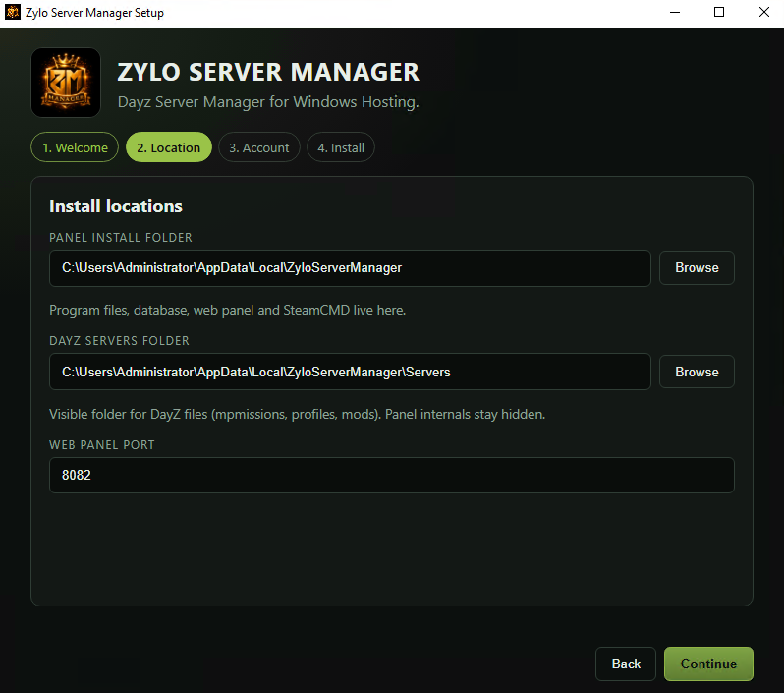The width and height of the screenshot is (784, 693).
Task: Go to the 1. Welcome step
Action: point(75,147)
